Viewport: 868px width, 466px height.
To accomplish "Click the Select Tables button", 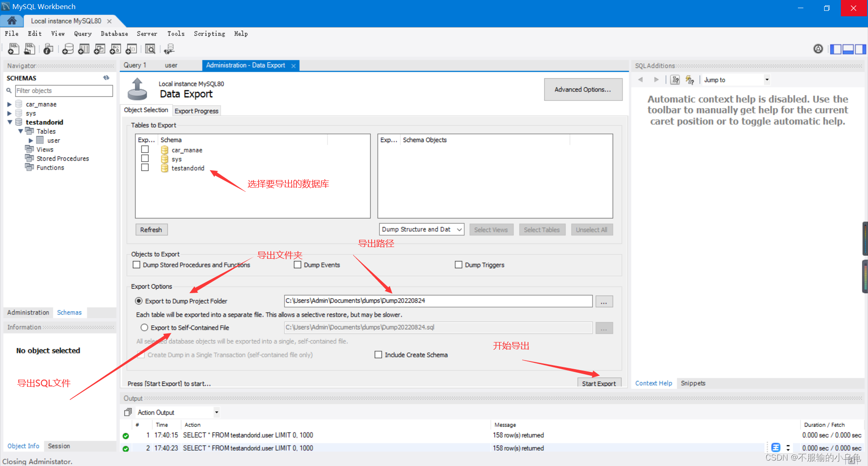I will (x=542, y=230).
